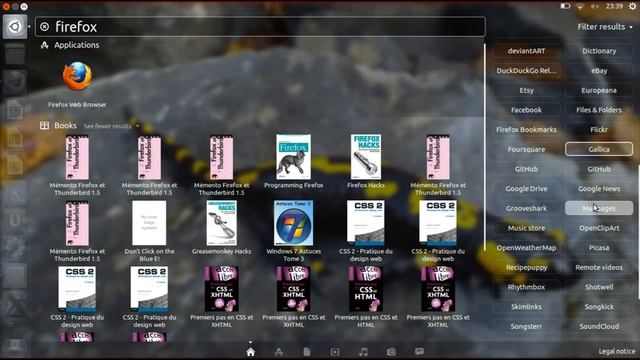Enable the Recipepuppy filter
The height and width of the screenshot is (360, 640).
tap(526, 267)
